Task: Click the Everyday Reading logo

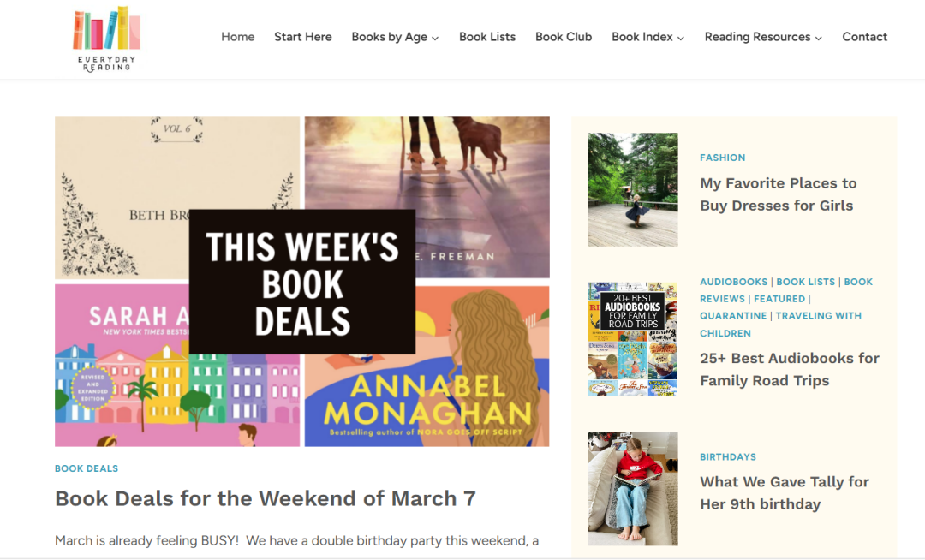Action: click(107, 39)
